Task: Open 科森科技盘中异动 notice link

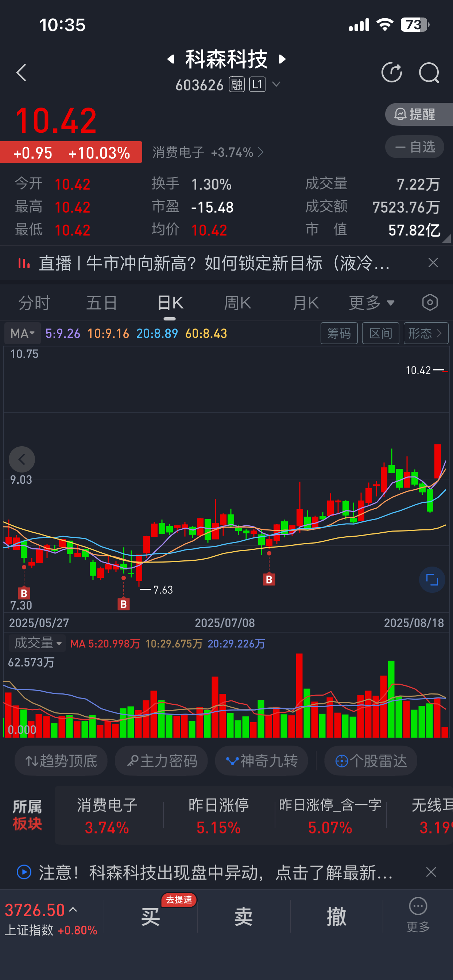Action: [216, 872]
